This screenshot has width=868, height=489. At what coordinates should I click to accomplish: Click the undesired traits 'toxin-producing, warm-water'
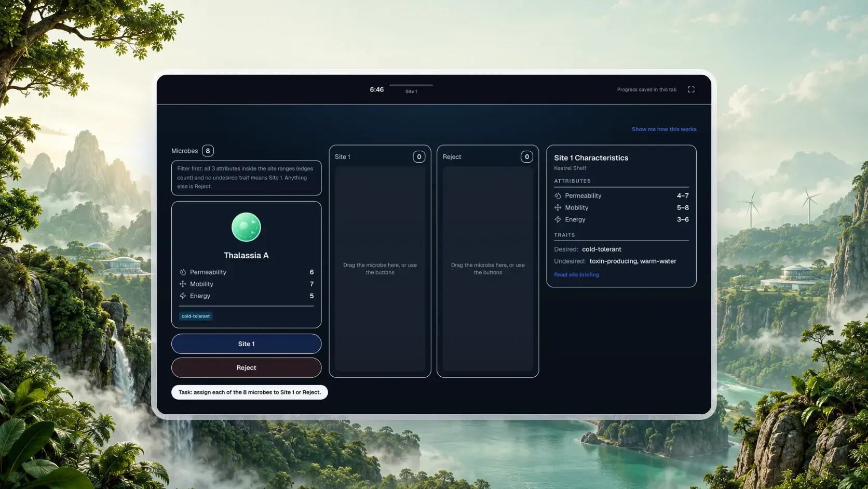pos(633,261)
